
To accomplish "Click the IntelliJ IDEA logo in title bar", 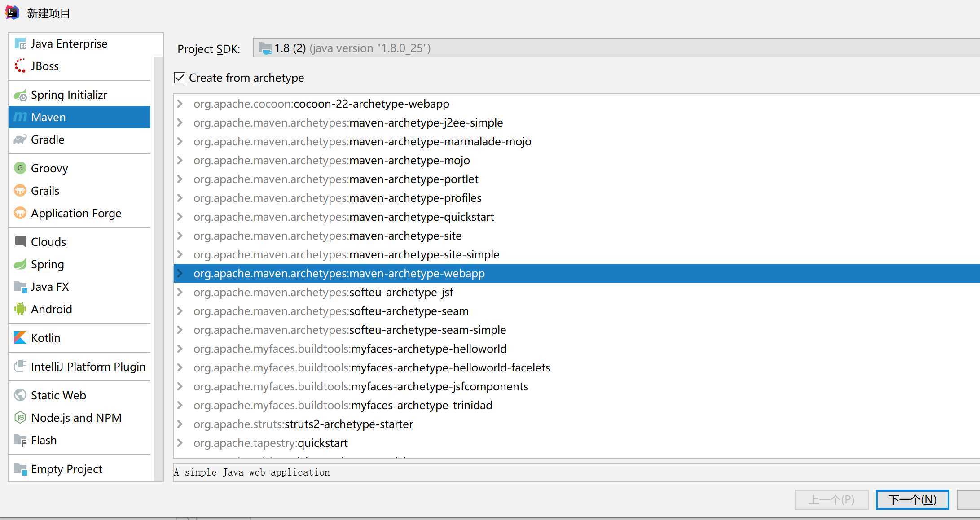I will click(12, 13).
